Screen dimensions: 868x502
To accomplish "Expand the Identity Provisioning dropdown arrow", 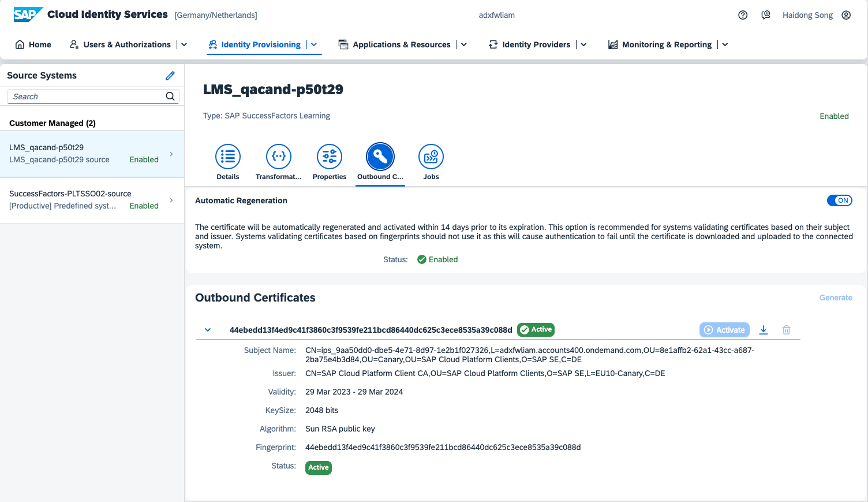I will point(314,44).
